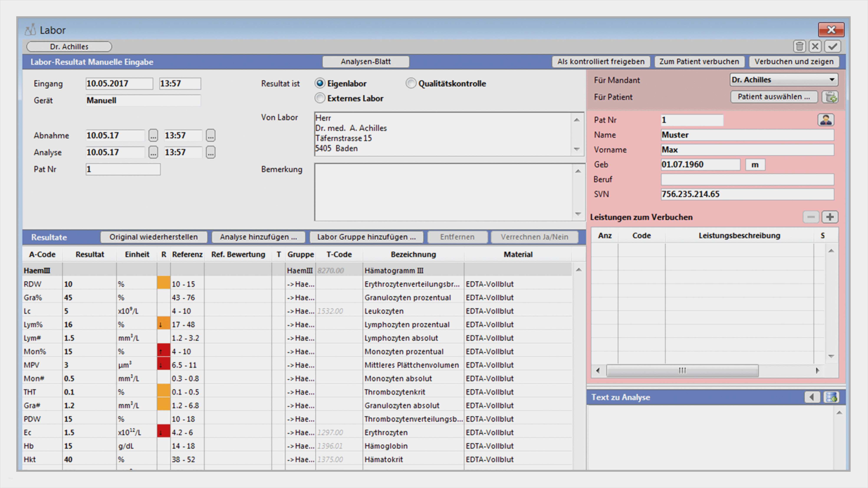Click the X cancel icon beside trash
This screenshot has width=868, height=488.
tap(815, 46)
